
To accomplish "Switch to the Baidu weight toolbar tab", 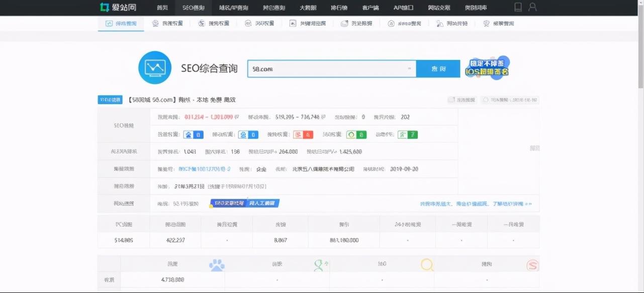I will [x=168, y=23].
